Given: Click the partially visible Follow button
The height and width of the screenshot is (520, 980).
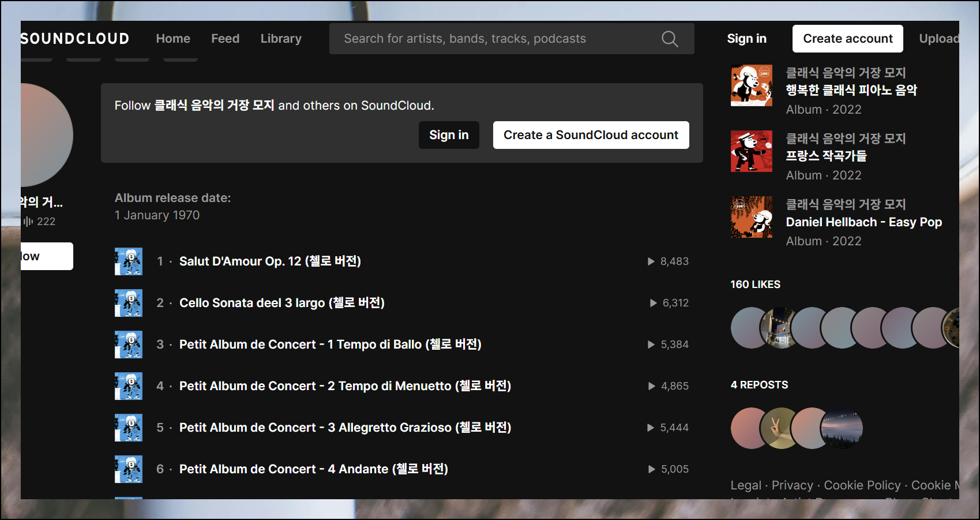Looking at the screenshot, I should pos(47,256).
